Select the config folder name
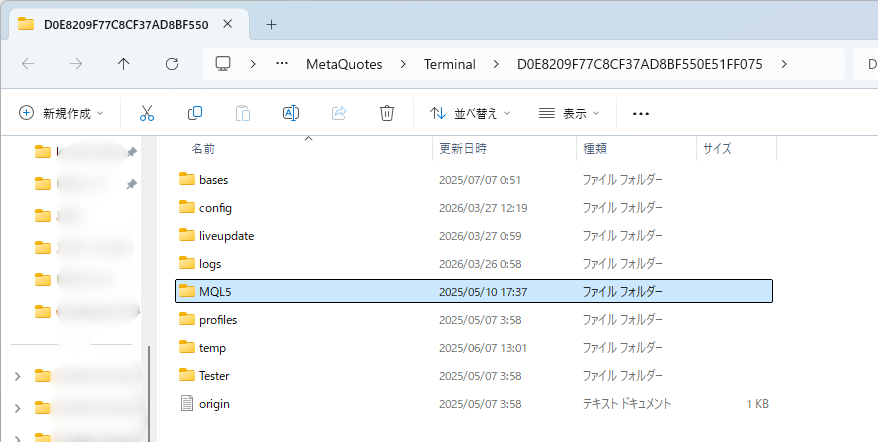 215,208
